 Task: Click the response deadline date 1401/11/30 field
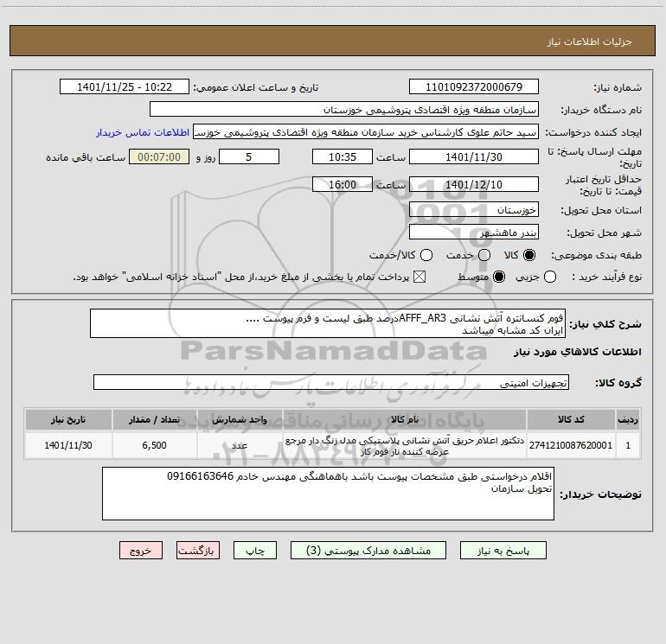(474, 157)
